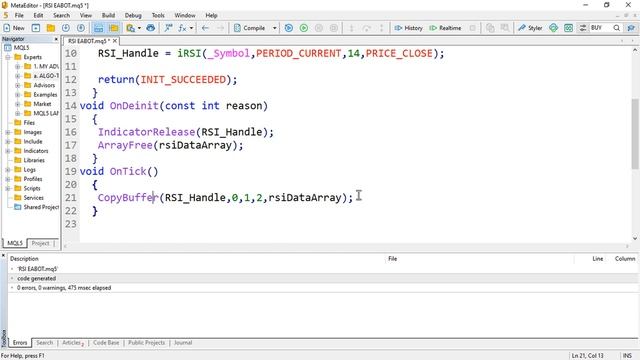
Task: Run the Styler code formatter
Action: pyautogui.click(x=530, y=28)
